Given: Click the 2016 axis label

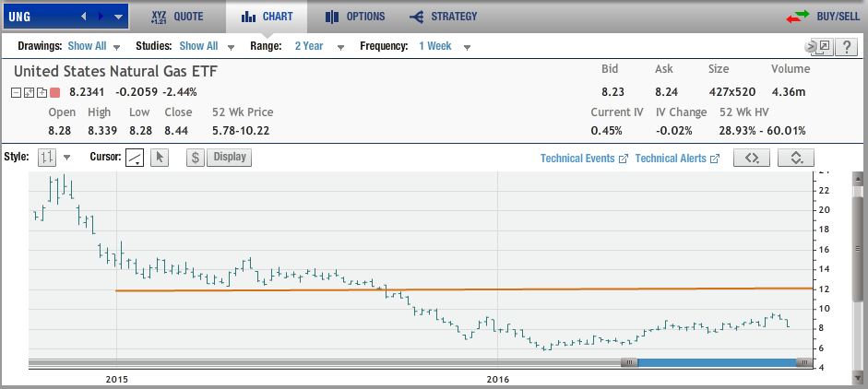Looking at the screenshot, I should tap(498, 380).
